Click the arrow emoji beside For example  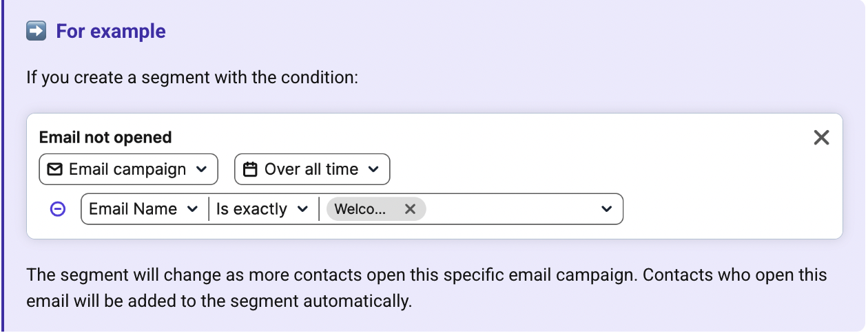[36, 31]
